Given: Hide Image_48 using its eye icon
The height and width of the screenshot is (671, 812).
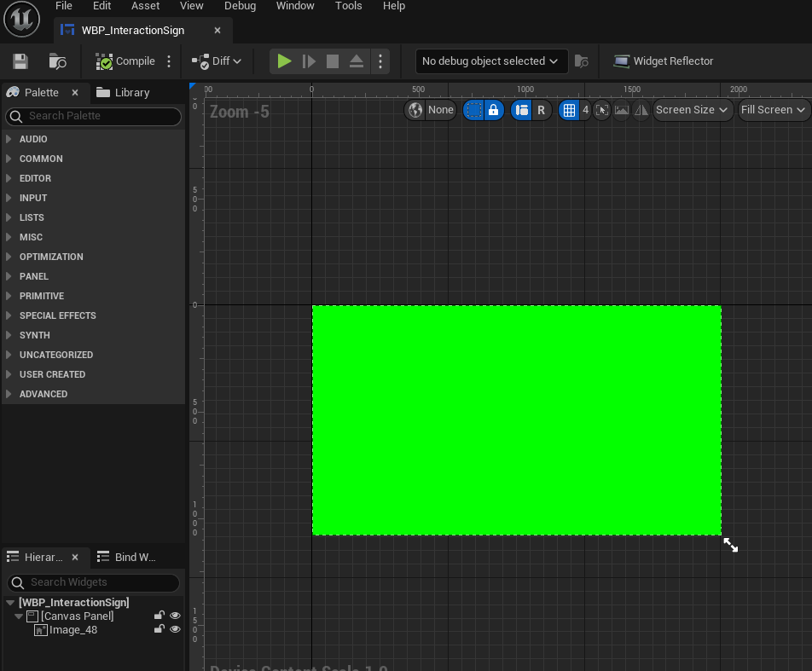Looking at the screenshot, I should (175, 630).
